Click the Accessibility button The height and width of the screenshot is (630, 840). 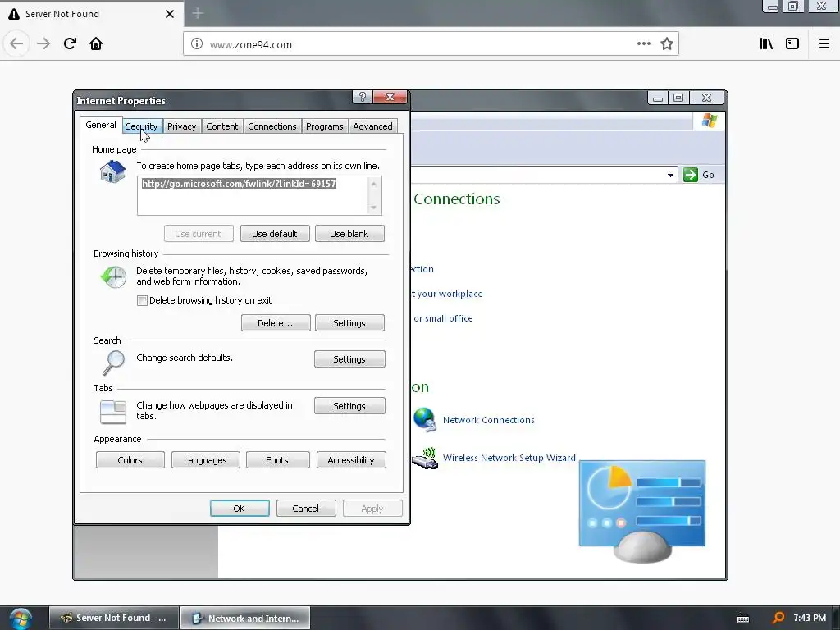pyautogui.click(x=351, y=460)
